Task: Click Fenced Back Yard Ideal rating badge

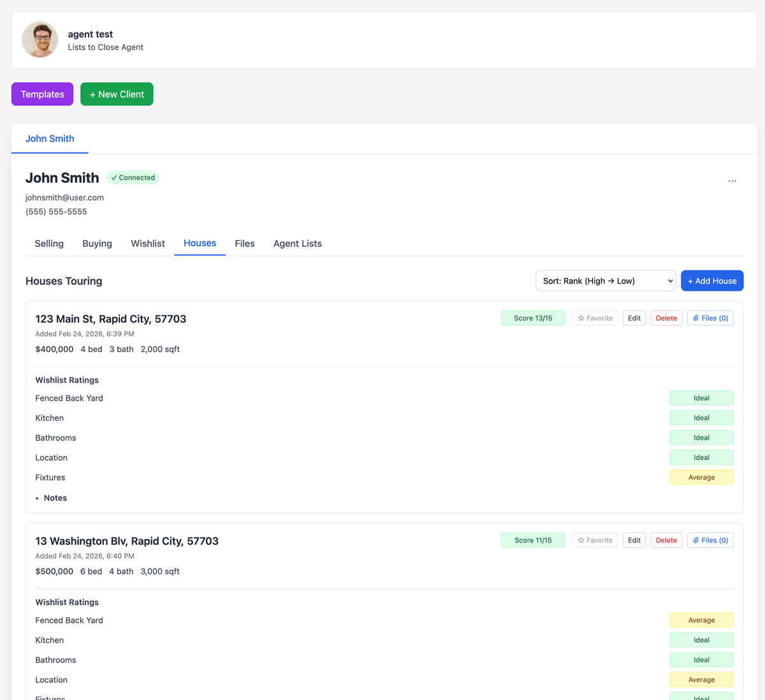Action: [x=701, y=398]
